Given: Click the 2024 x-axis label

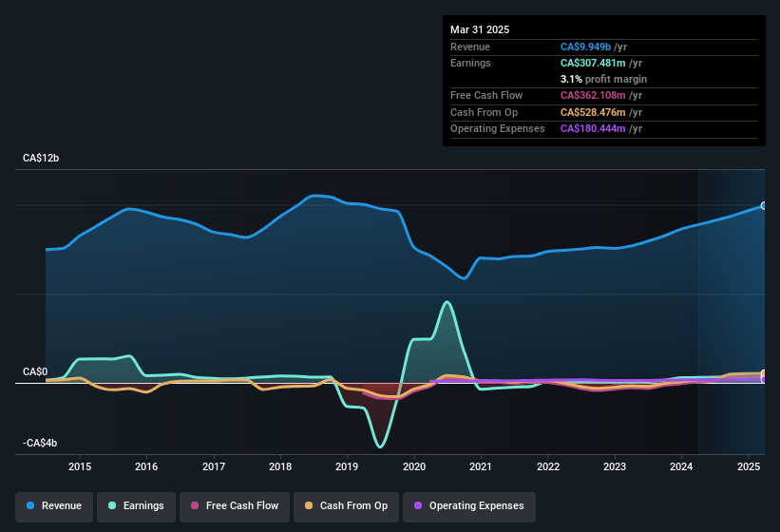Looking at the screenshot, I should click(681, 466).
